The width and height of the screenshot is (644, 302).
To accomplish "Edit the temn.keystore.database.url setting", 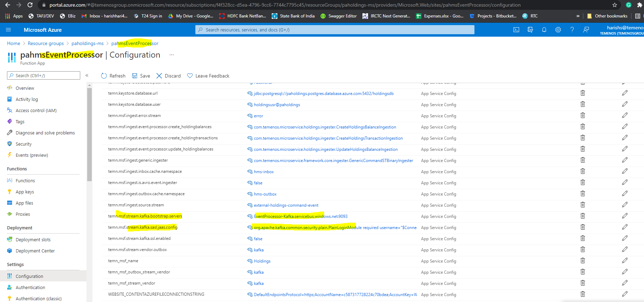I will click(624, 93).
